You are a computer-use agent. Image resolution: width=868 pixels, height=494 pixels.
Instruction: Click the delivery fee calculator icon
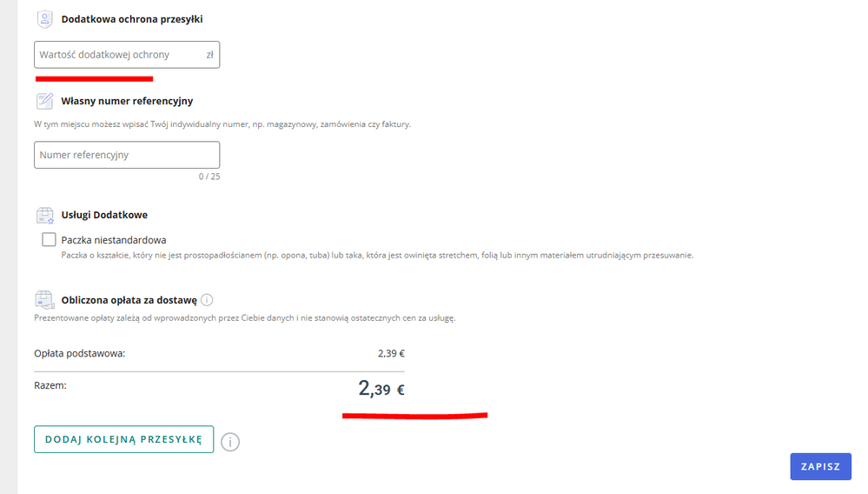(x=45, y=300)
